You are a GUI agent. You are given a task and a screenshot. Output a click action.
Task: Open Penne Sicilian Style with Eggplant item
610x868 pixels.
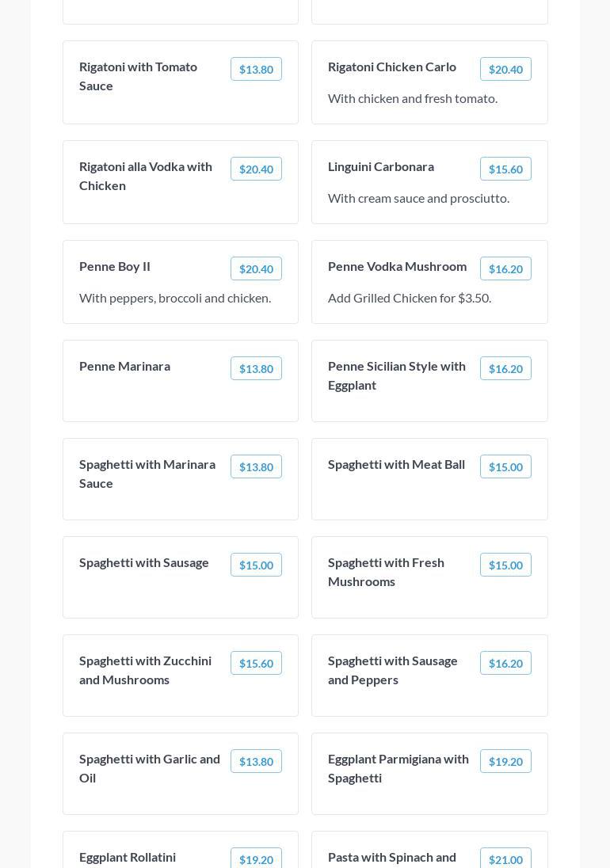(397, 375)
